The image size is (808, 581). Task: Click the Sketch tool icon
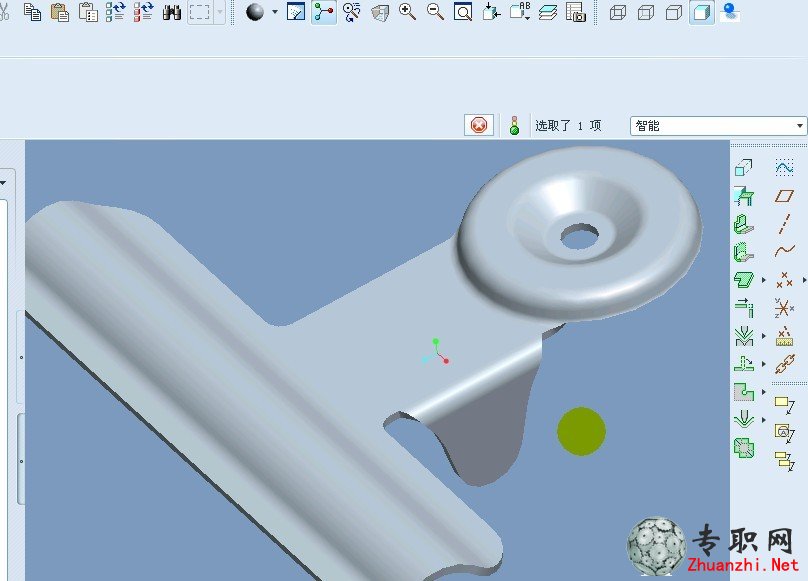point(784,167)
